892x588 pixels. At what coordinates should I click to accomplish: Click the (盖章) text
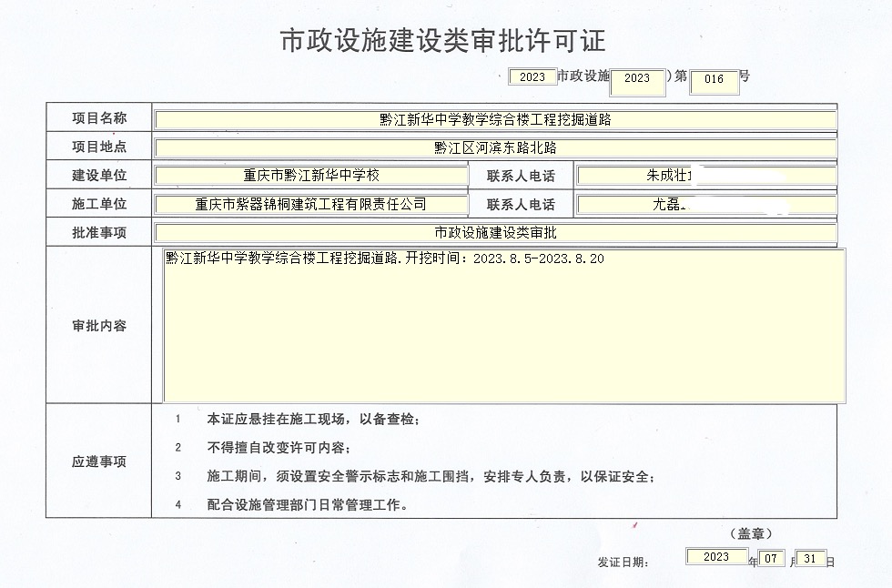click(751, 534)
